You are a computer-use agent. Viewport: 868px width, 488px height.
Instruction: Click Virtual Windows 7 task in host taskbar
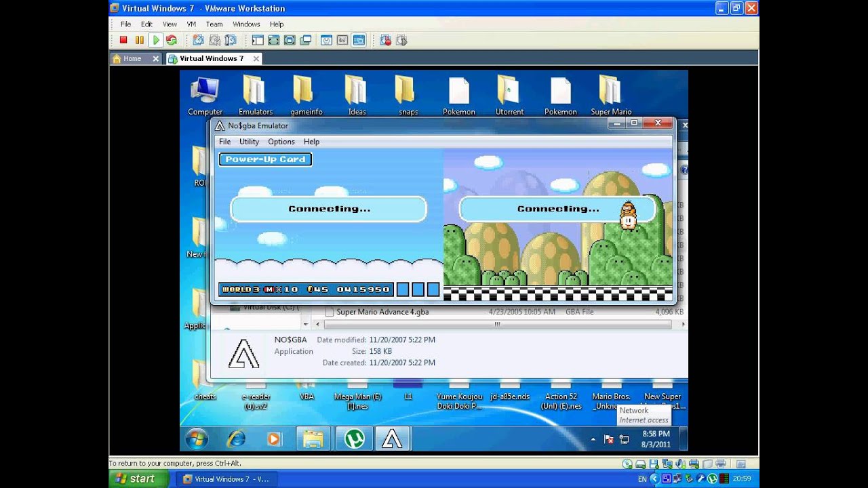(226, 479)
